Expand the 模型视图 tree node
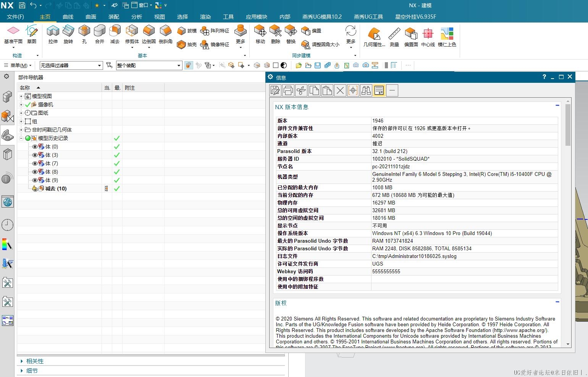This screenshot has height=377, width=588. pyautogui.click(x=21, y=96)
